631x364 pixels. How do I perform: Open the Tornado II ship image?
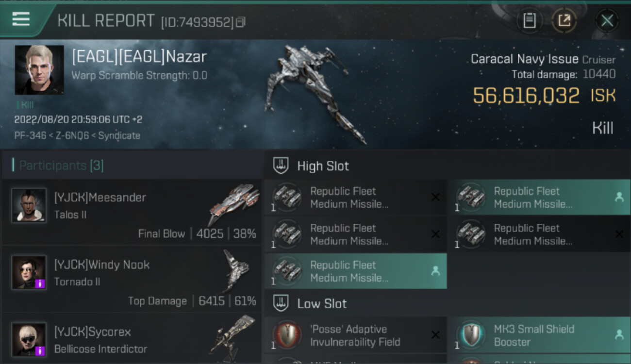click(x=236, y=270)
